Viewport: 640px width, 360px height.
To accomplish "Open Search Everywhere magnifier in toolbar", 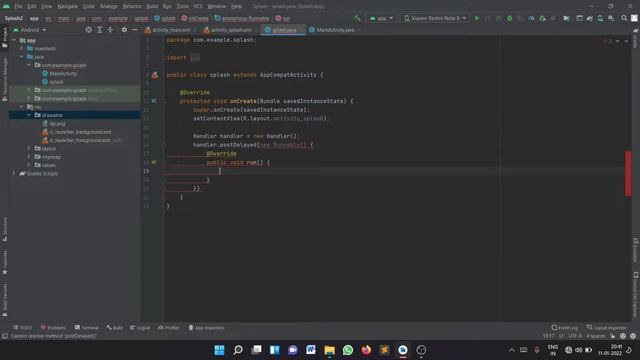I will click(x=624, y=18).
